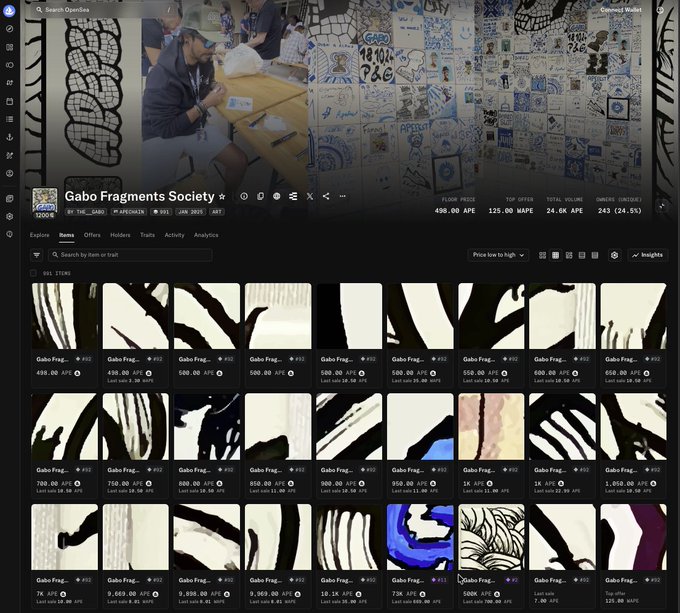
Task: Tick the select-all checkbox beside 991 ITEMS
Action: click(33, 273)
